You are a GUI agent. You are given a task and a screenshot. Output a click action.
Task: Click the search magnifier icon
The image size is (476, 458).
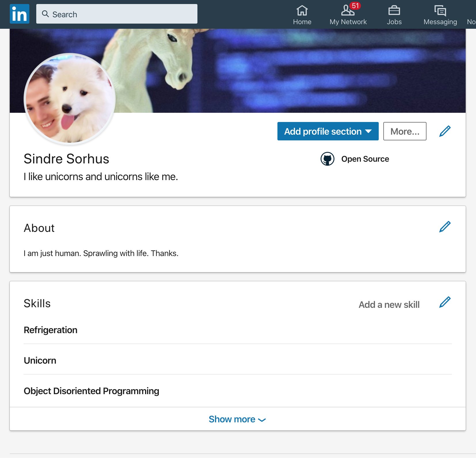[46, 14]
